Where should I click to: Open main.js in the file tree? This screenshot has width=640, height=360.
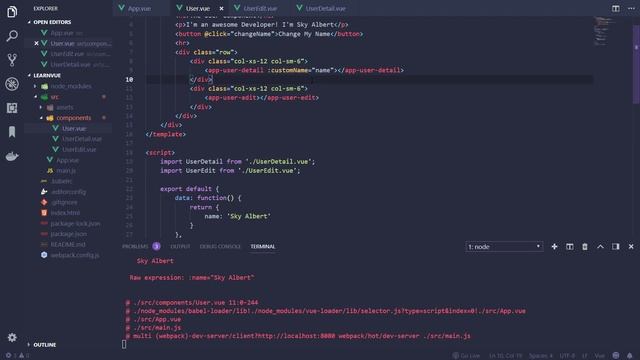point(68,171)
